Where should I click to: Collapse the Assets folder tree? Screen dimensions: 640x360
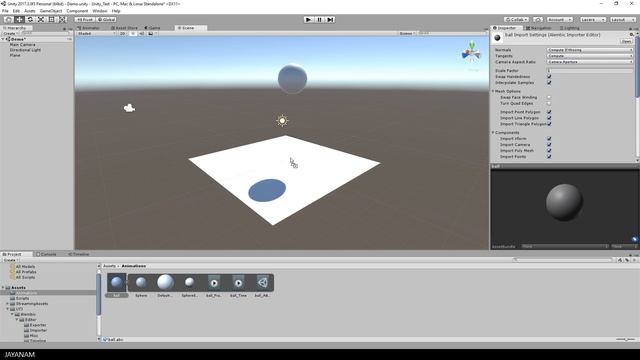click(x=3, y=288)
